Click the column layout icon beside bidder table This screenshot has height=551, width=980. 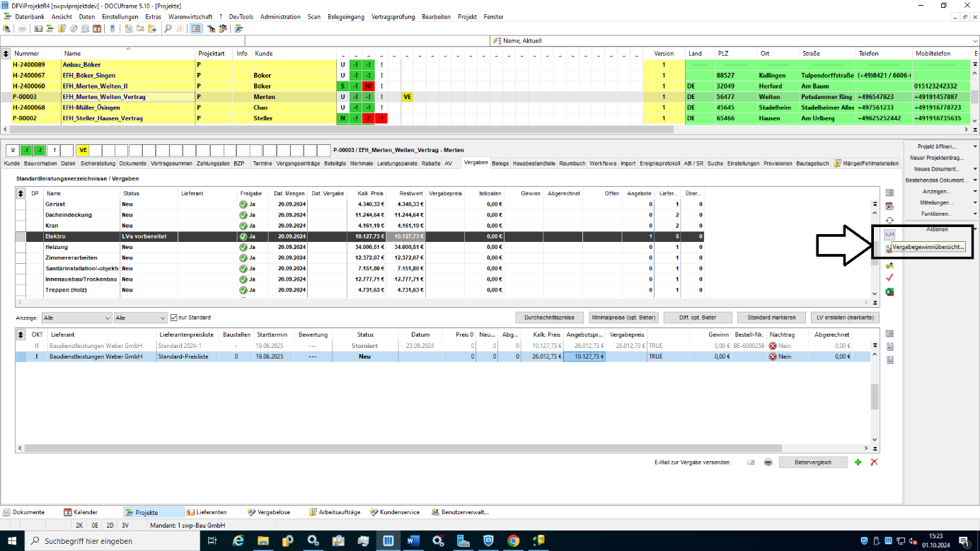coord(889,333)
